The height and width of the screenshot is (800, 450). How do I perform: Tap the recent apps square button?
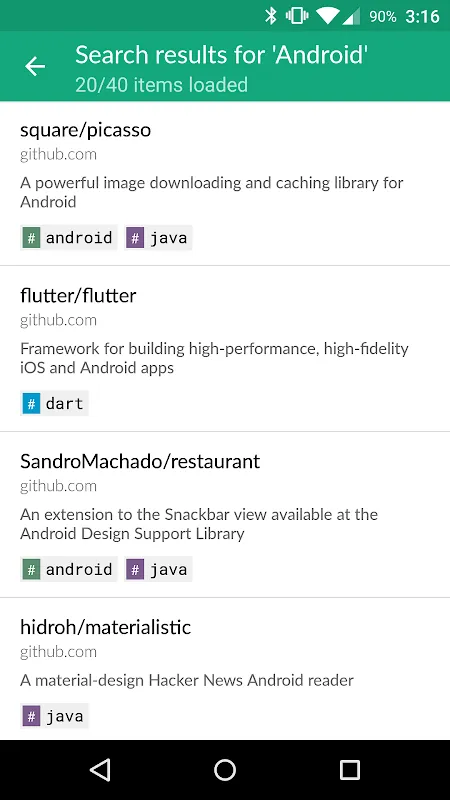(349, 769)
